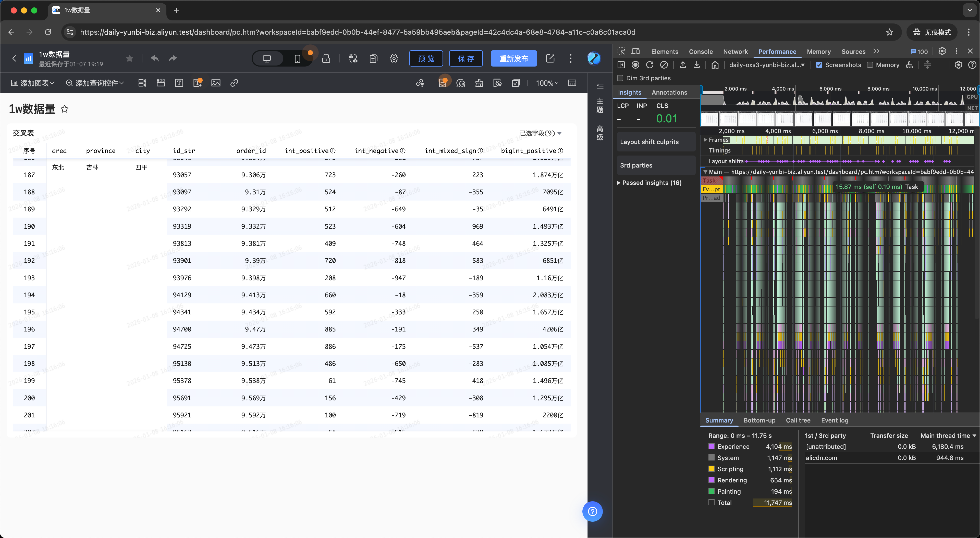Download the performance profile

(696, 65)
